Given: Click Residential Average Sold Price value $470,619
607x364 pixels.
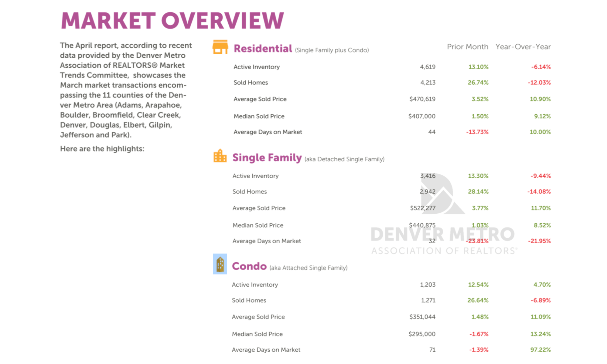Looking at the screenshot, I should 422,99.
